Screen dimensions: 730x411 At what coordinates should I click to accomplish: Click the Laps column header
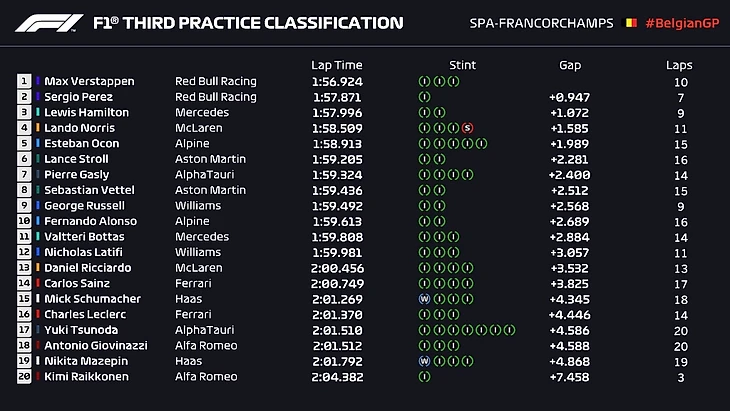tap(679, 65)
